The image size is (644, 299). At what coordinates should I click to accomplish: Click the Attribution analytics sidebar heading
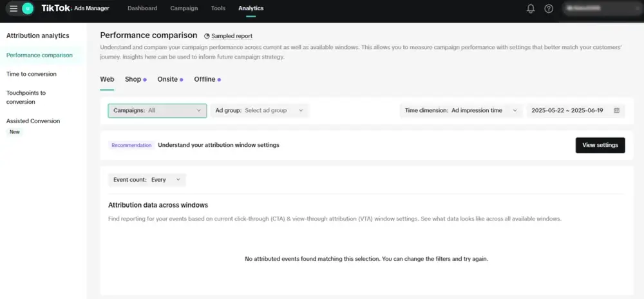point(38,35)
